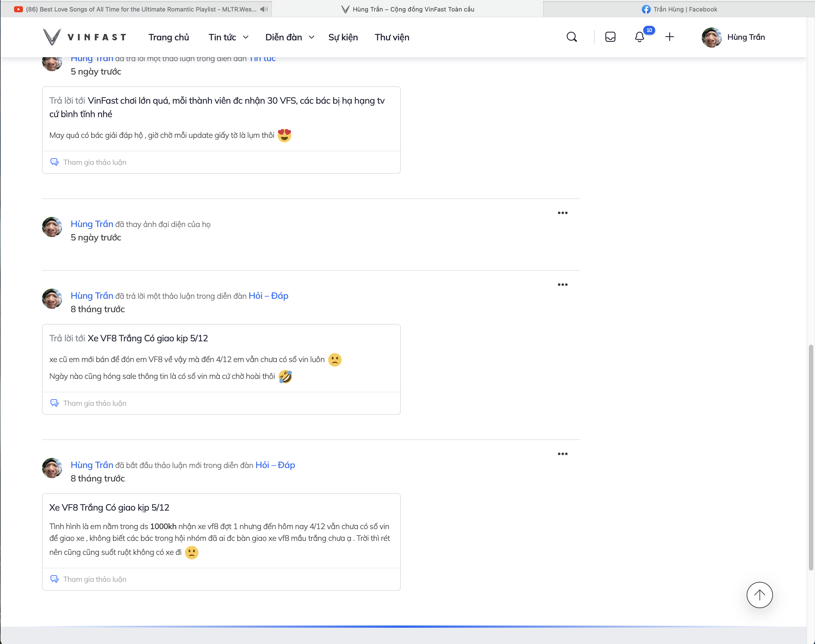Click the muted audio icon on YouTube tab
The image size is (815, 644).
click(264, 9)
